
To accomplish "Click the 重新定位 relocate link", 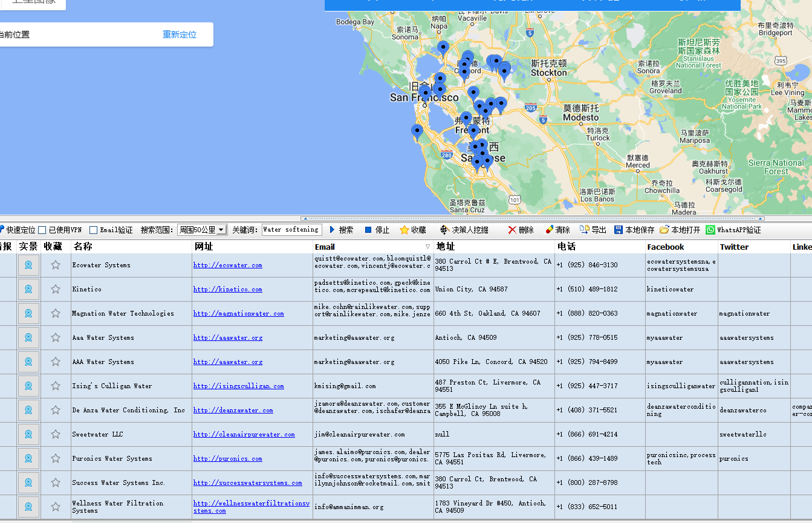I will coord(180,34).
